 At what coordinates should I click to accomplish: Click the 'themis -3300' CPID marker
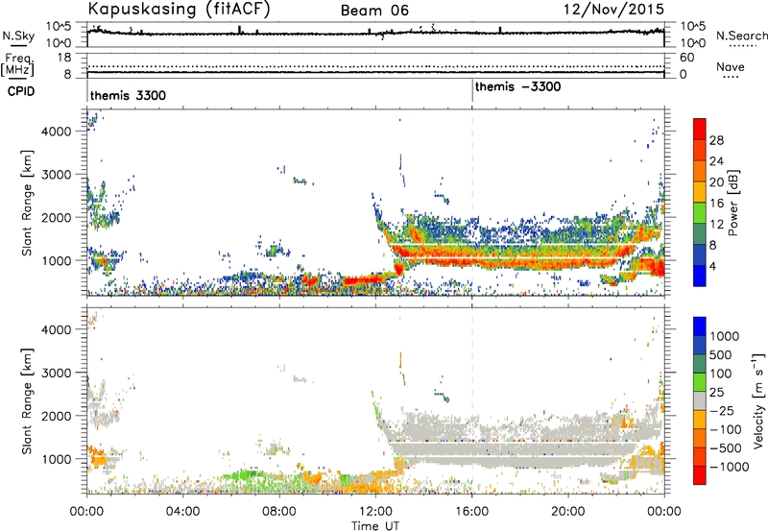pos(517,86)
